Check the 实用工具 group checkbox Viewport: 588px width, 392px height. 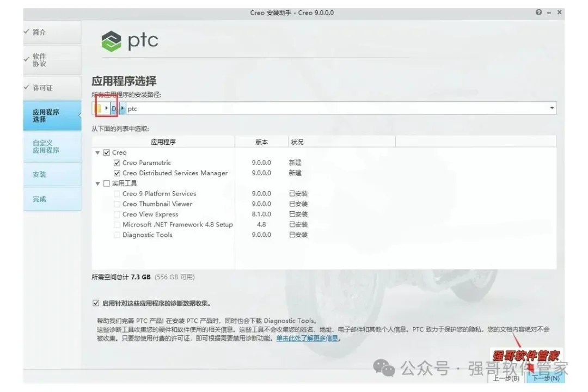107,183
